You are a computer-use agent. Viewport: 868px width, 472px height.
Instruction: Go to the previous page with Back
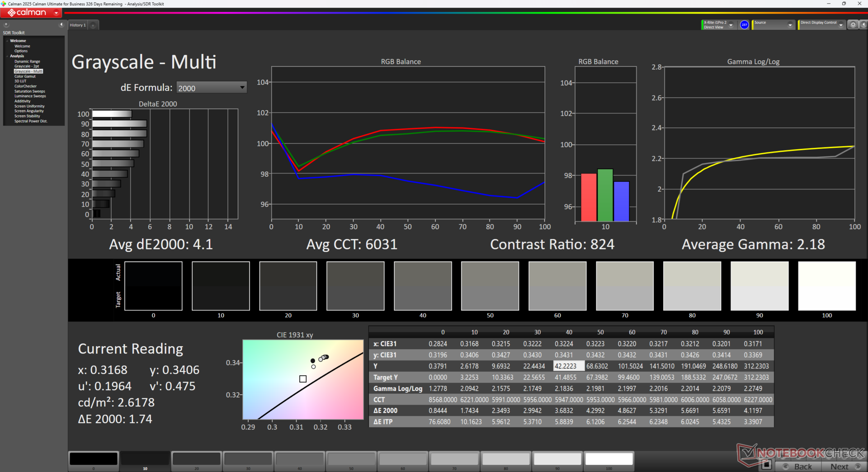pyautogui.click(x=798, y=466)
